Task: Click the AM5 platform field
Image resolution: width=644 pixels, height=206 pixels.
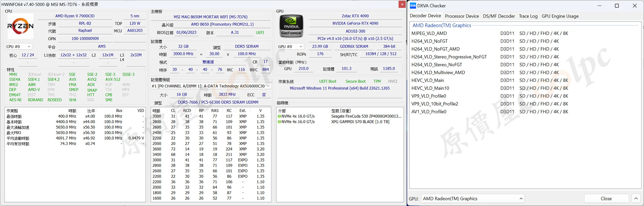Action: point(102,47)
